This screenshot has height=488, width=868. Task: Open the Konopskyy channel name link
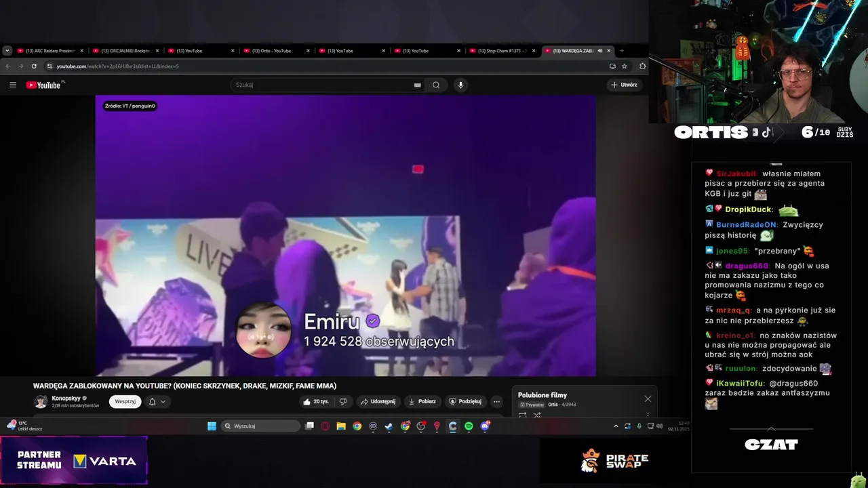(66, 398)
